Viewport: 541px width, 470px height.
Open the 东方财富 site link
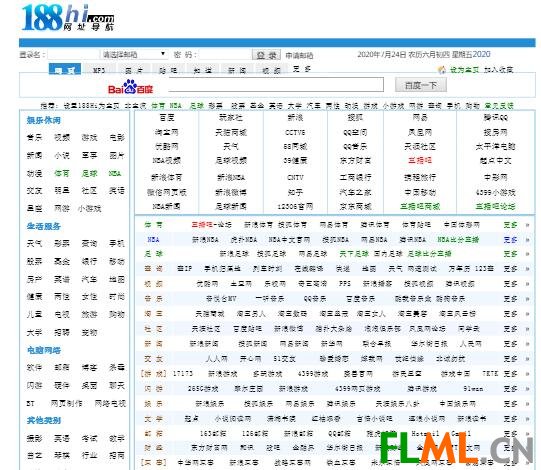(355, 161)
